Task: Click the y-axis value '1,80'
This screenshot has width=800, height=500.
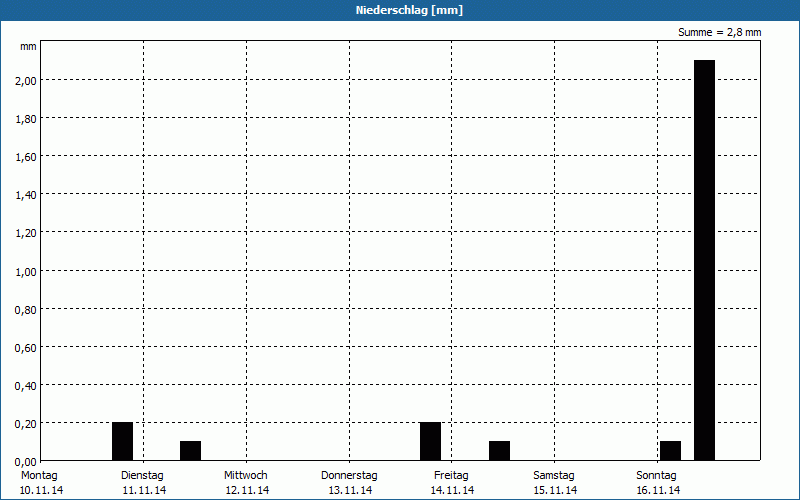Action: (x=26, y=119)
